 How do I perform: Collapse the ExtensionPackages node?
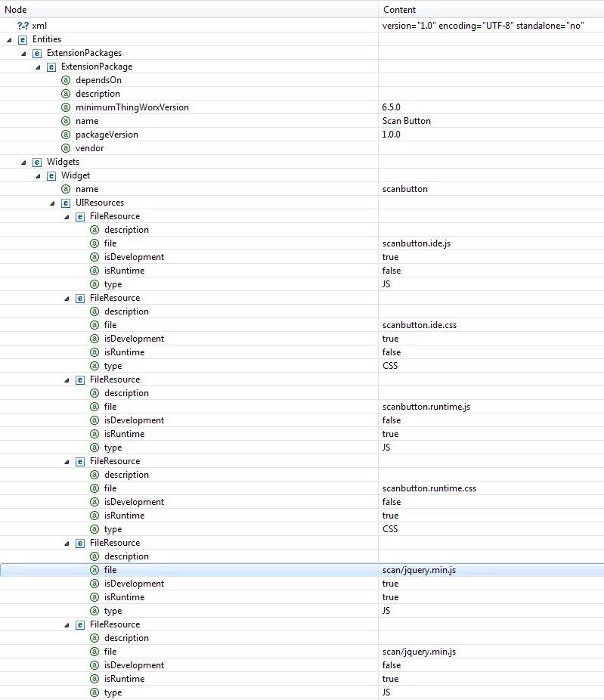click(x=23, y=54)
